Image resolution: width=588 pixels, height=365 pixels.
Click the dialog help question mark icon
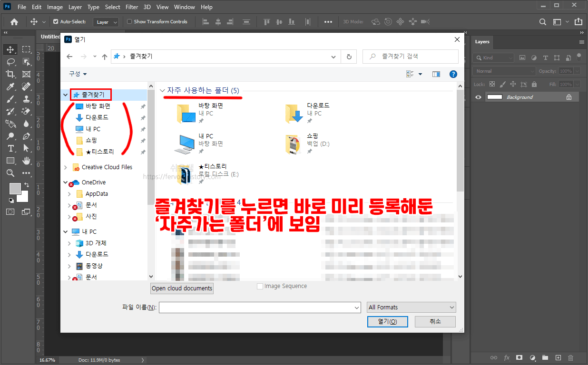click(x=453, y=74)
